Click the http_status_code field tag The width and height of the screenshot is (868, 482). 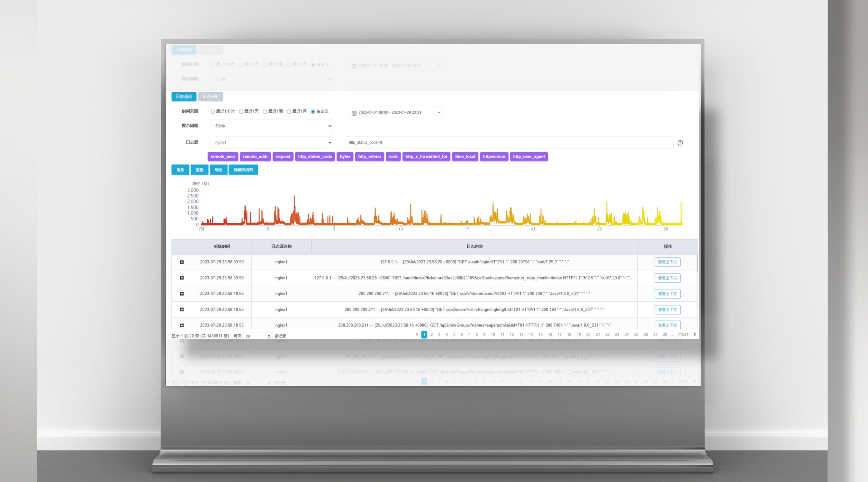315,156
